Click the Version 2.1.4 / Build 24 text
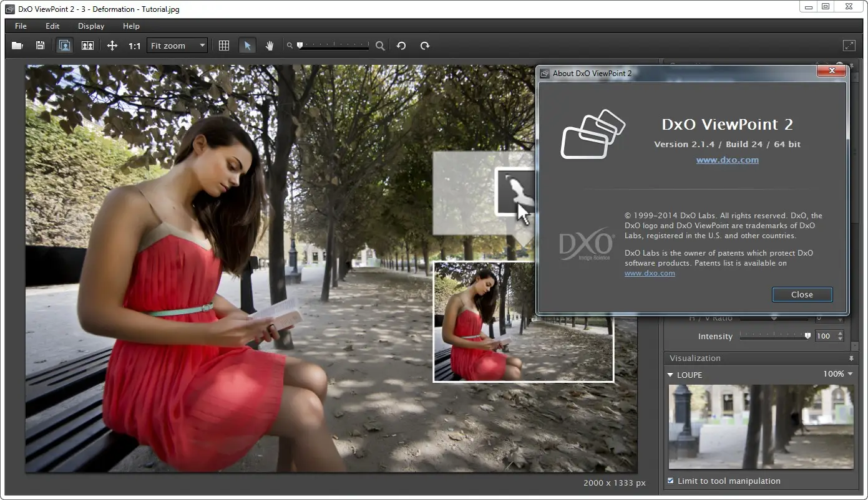 tap(727, 144)
